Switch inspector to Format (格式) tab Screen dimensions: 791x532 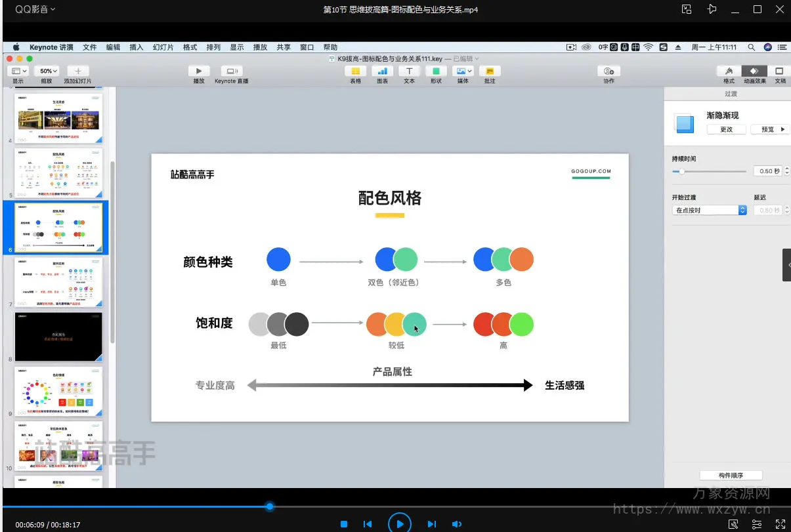pyautogui.click(x=729, y=72)
